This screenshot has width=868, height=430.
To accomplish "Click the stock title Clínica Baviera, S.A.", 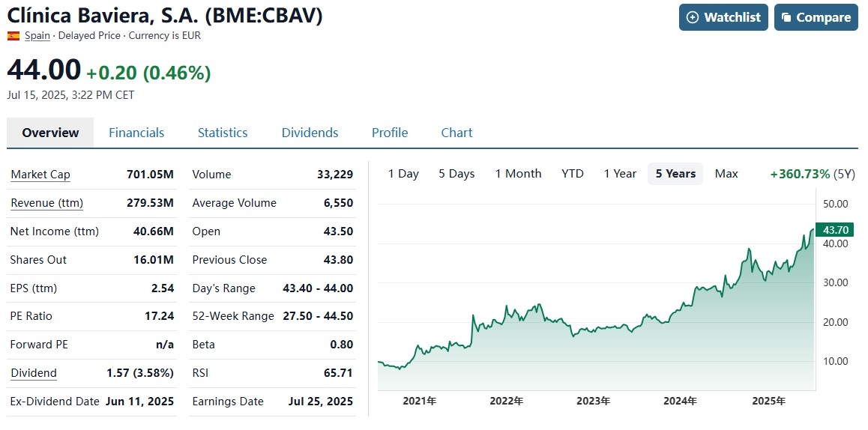I will 165,15.
